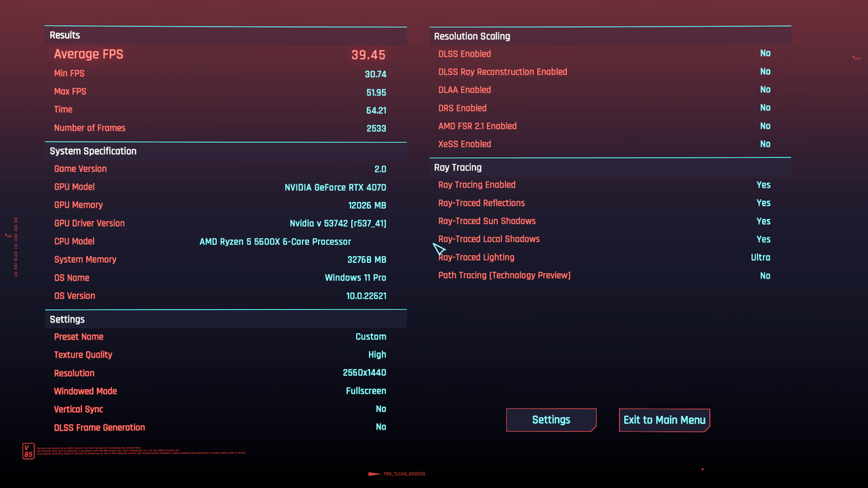Click Number of Frames value 2533

click(376, 128)
